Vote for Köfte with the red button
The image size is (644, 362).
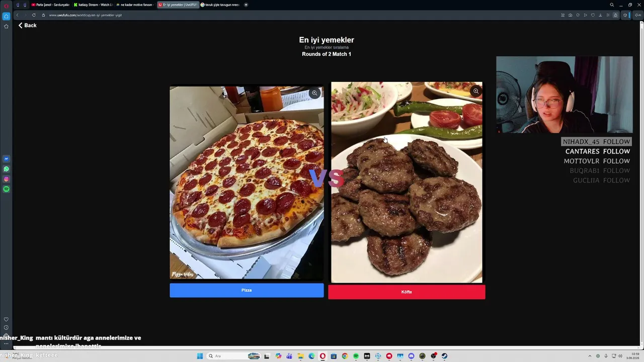pyautogui.click(x=407, y=292)
